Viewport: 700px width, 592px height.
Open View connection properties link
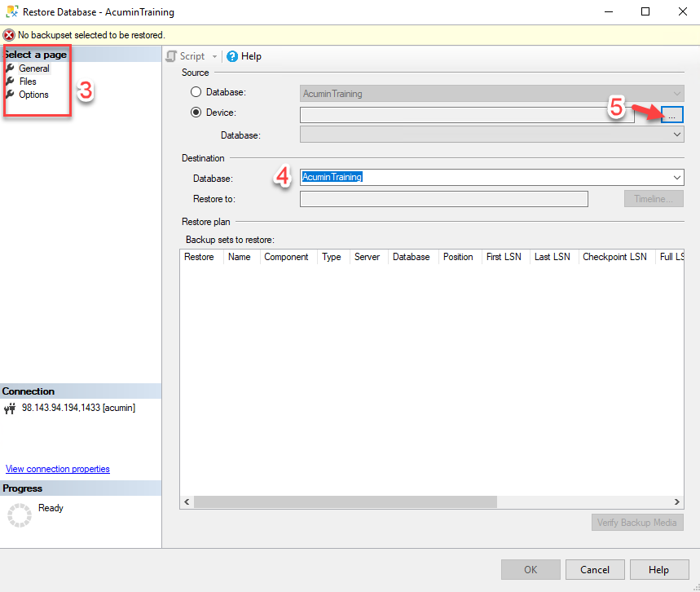pyautogui.click(x=58, y=469)
